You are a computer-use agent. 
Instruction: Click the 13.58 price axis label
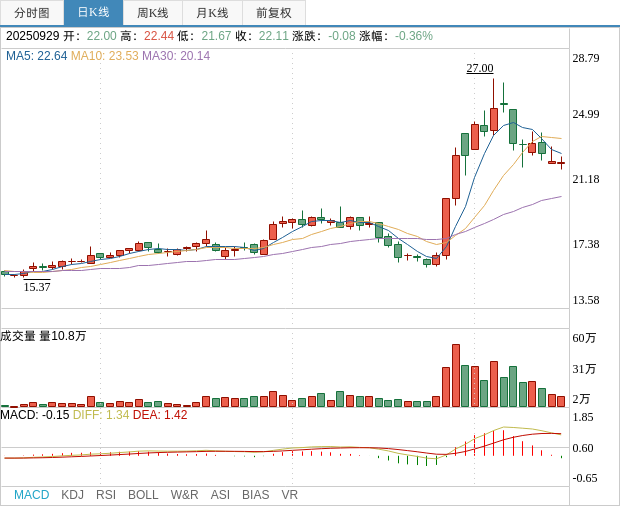pyautogui.click(x=586, y=300)
